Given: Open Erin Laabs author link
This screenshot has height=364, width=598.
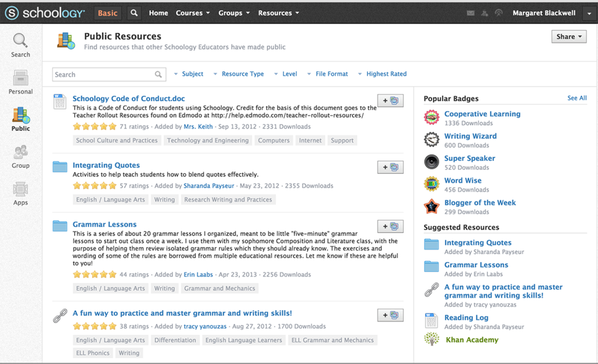Looking at the screenshot, I should point(198,274).
